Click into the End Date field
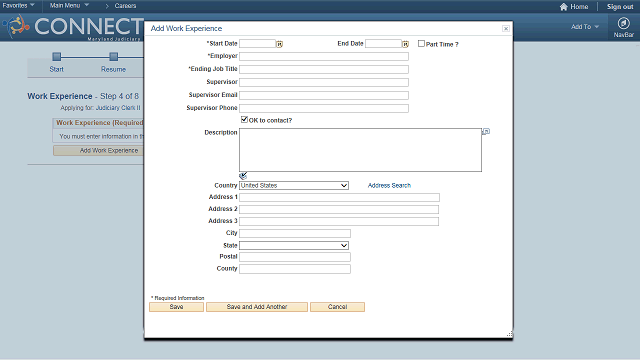Screen dimensions: 640x360 pos(383,44)
